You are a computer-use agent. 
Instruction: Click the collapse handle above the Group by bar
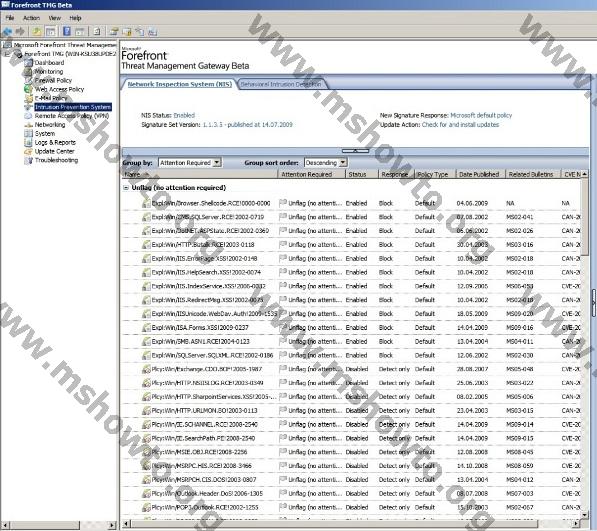355,151
